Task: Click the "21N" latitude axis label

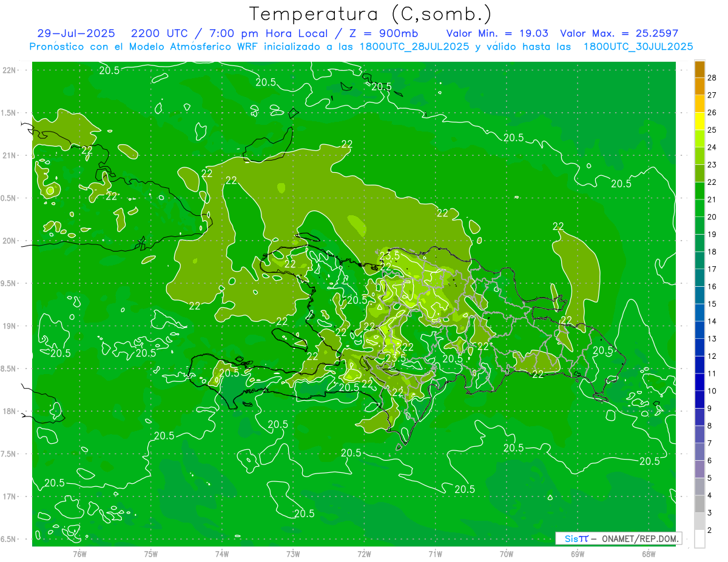Action: coord(10,155)
